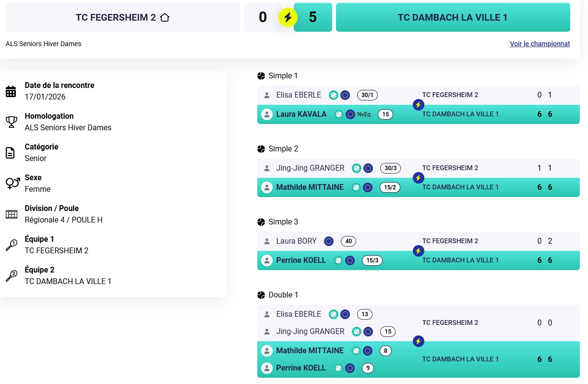Screen dimensions: 588x384
Task: Click the green tennis badge beside Elisa EBERLE in Simple 1
Action: click(333, 95)
